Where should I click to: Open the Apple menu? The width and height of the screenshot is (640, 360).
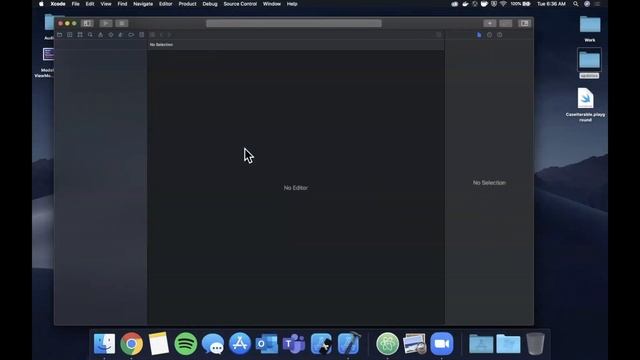pos(41,4)
